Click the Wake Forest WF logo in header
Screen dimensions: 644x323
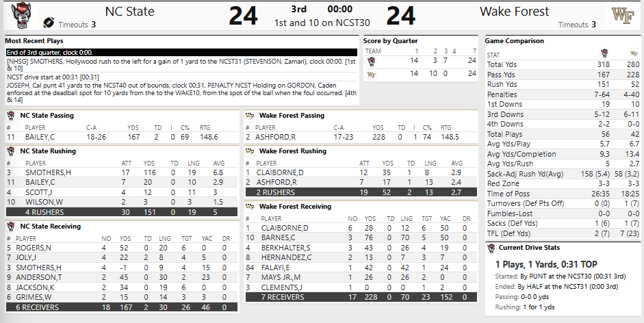[x=623, y=16]
